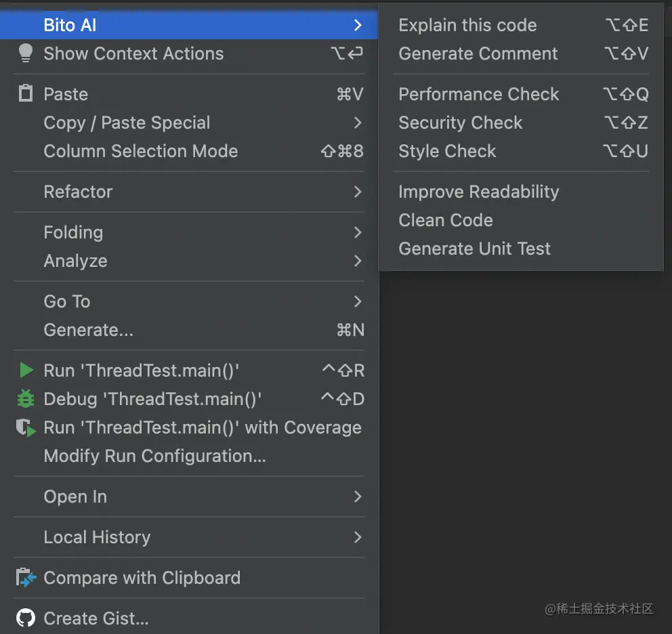Click the green Run triangle icon
672x634 pixels.
[26, 371]
